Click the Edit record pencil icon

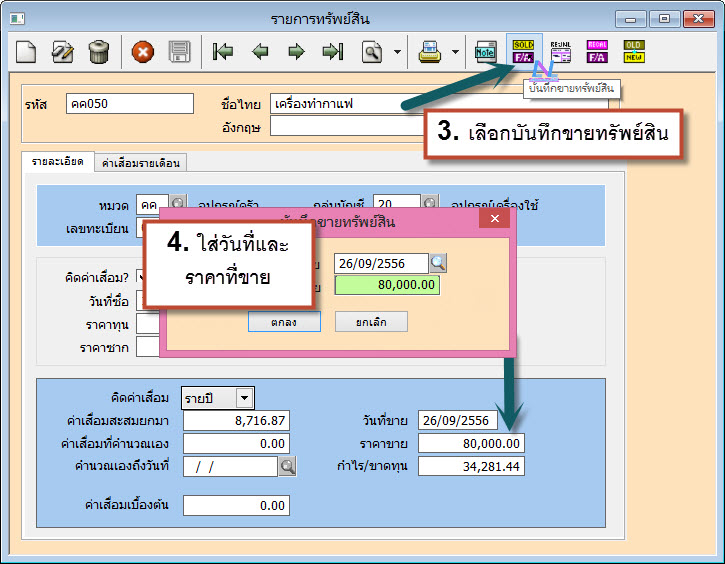(x=62, y=51)
